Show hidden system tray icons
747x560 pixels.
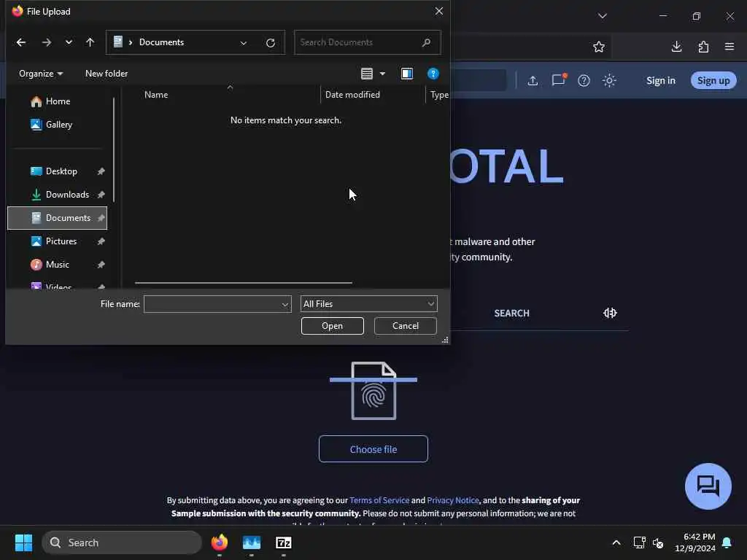click(616, 542)
